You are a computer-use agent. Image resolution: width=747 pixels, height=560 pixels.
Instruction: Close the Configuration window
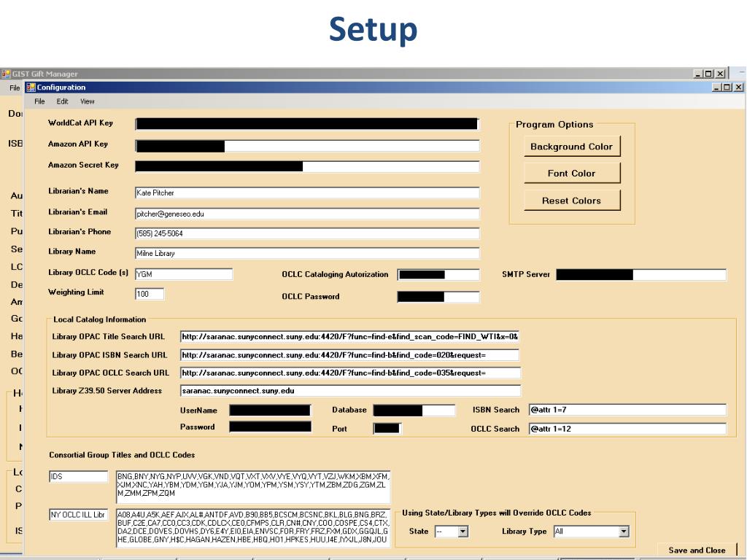tap(738, 87)
